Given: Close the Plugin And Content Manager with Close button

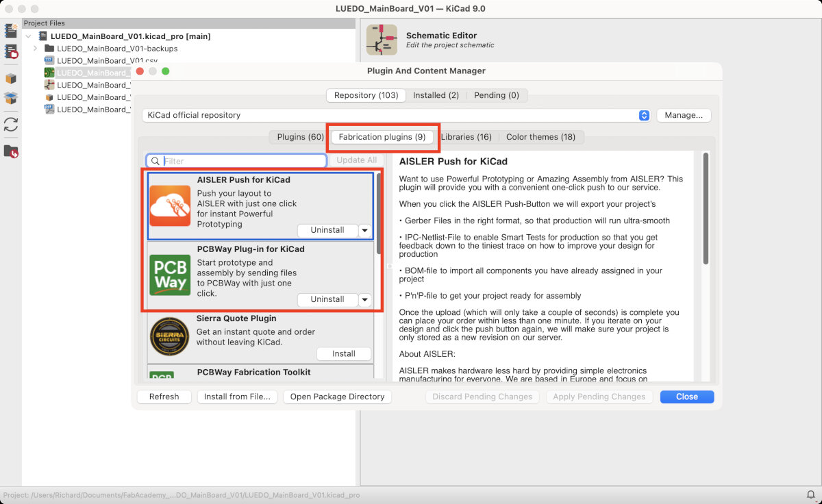Looking at the screenshot, I should [687, 396].
